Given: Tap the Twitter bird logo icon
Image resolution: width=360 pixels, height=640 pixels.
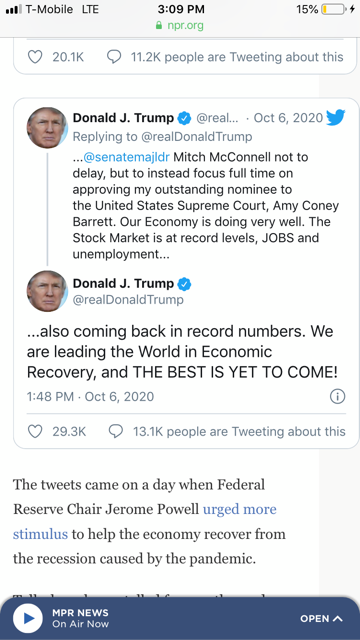Looking at the screenshot, I should (x=336, y=118).
